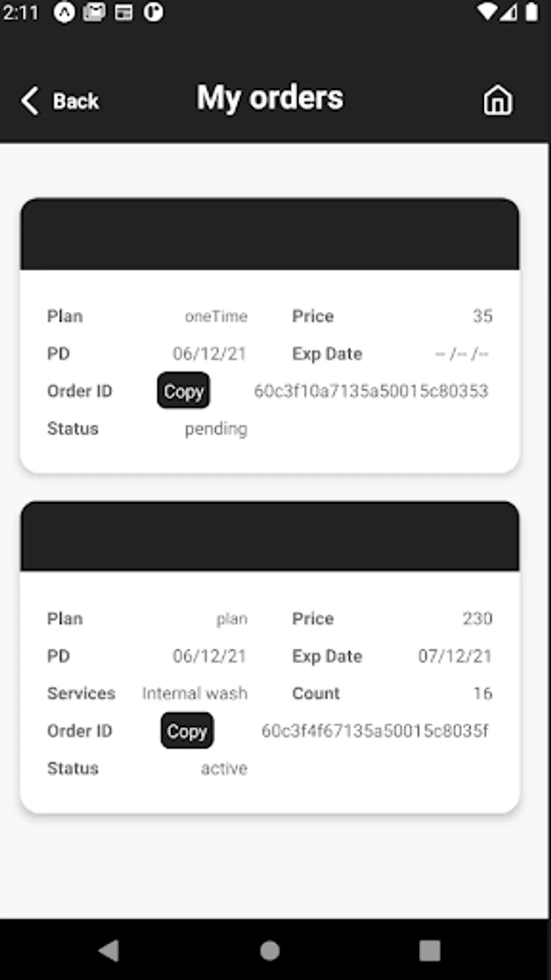Tap the Wi-Fi status bar icon
This screenshot has width=551, height=980.
(x=487, y=12)
